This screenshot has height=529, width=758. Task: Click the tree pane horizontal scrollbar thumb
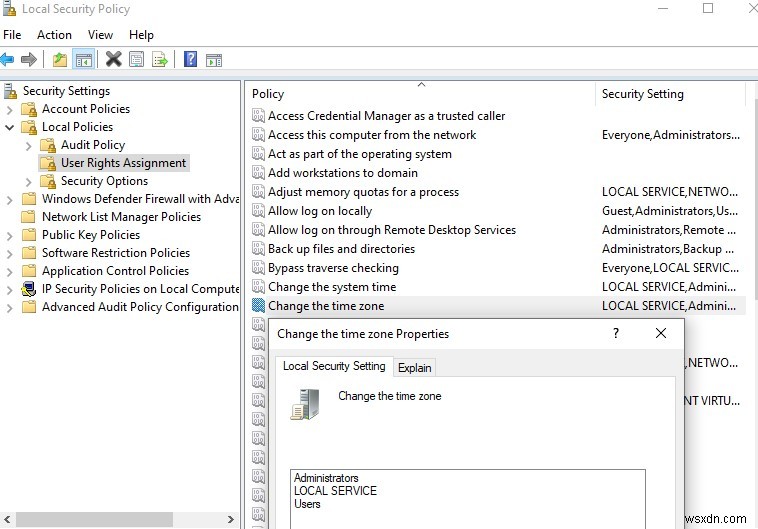click(94, 520)
